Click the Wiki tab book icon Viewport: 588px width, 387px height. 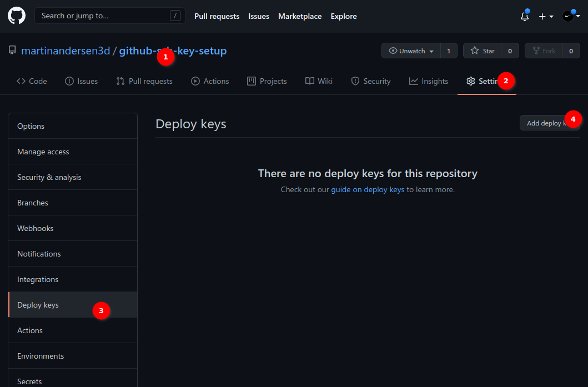coord(310,81)
